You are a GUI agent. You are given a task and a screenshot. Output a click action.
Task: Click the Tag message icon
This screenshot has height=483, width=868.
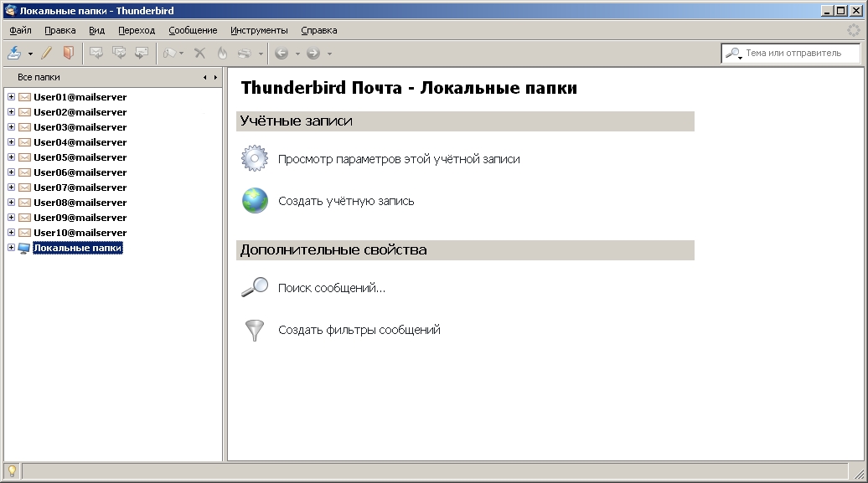(170, 53)
